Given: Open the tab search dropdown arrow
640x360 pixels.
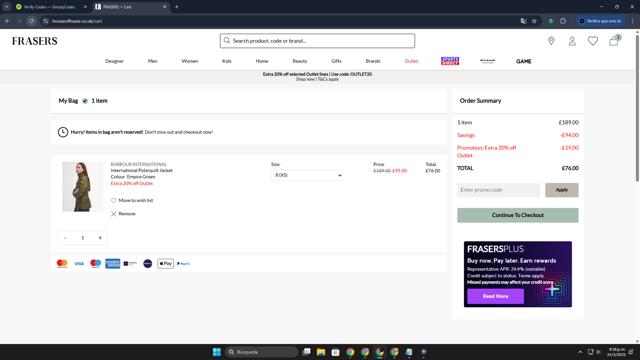Looking at the screenshot, I should point(7,7).
